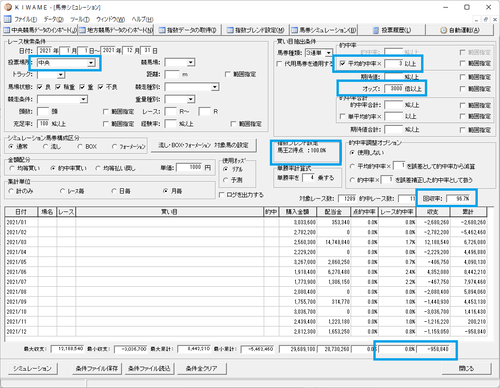The image size is (500, 388).
Task: Open the ツール menu
Action: tap(80, 19)
